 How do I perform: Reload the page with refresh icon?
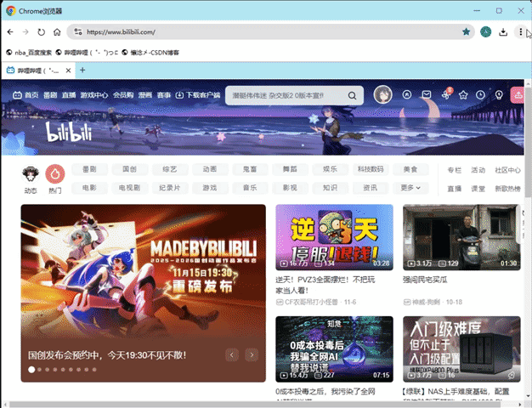click(41, 32)
